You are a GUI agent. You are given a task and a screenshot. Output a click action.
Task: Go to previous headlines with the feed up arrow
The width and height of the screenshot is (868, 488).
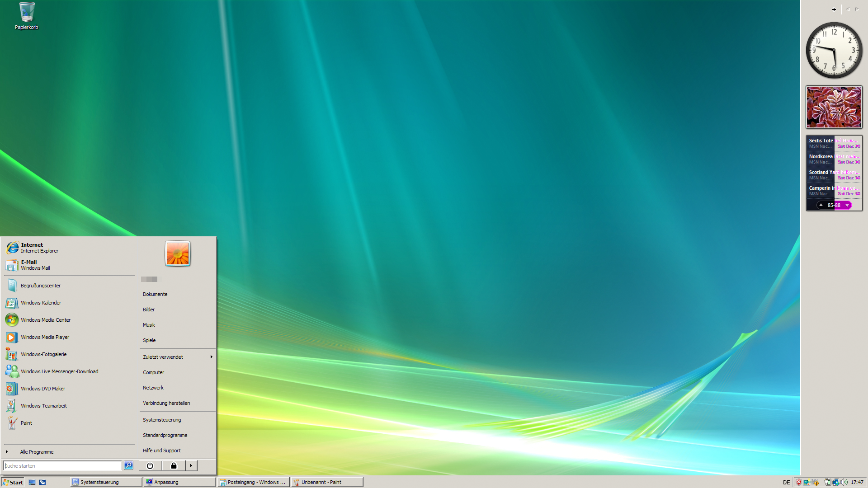coord(821,205)
